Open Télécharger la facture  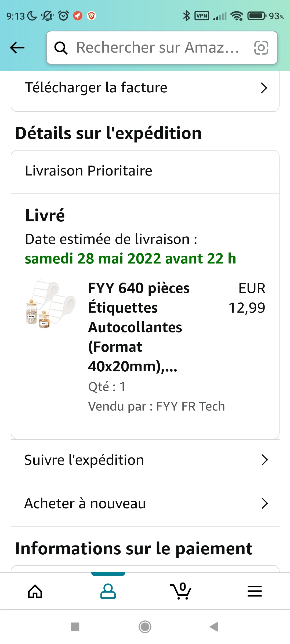(x=96, y=88)
